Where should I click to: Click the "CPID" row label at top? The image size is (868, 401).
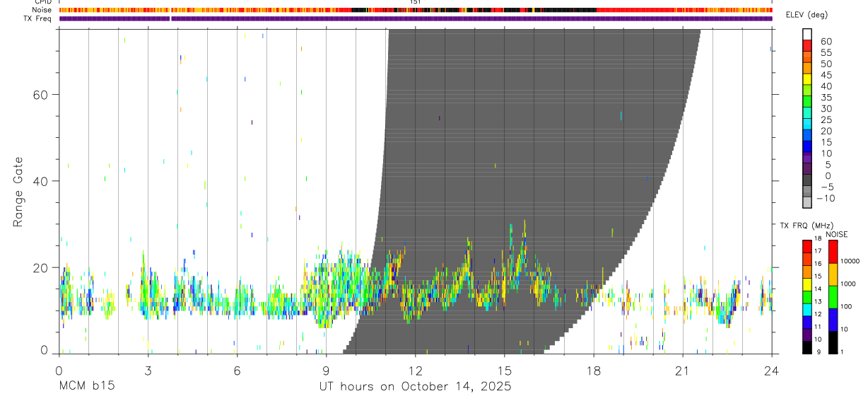coord(42,2)
